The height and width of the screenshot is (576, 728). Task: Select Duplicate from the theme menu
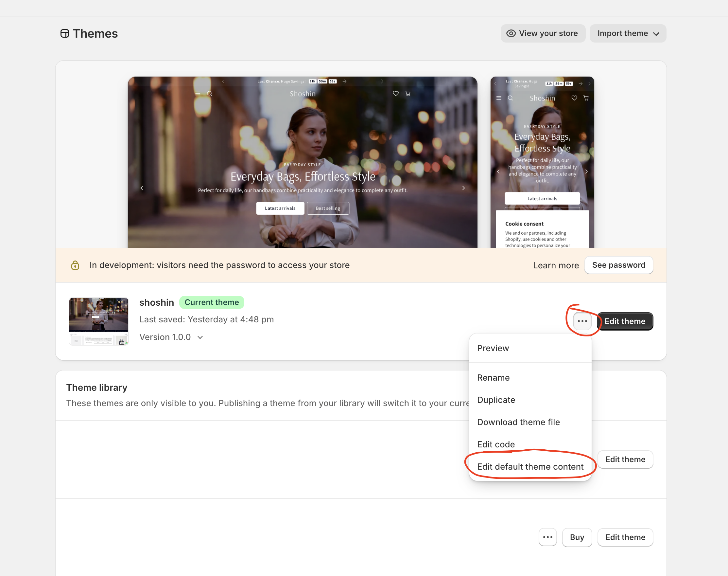496,400
